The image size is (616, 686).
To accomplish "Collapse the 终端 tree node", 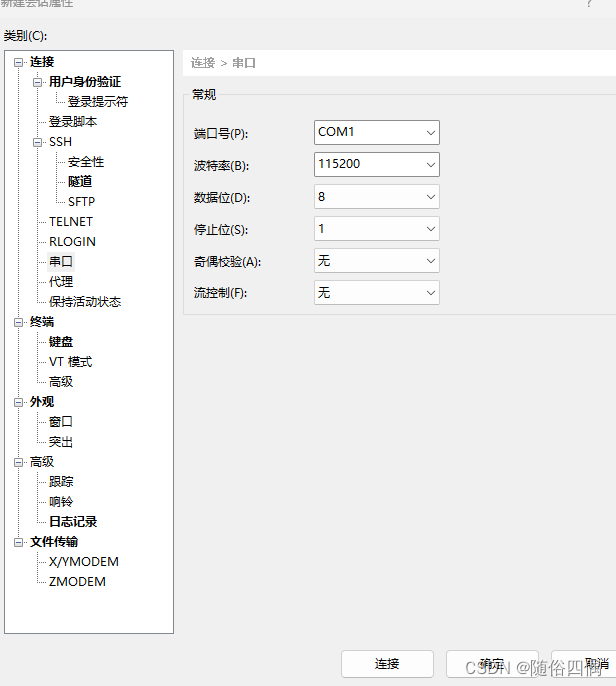I will (x=18, y=322).
